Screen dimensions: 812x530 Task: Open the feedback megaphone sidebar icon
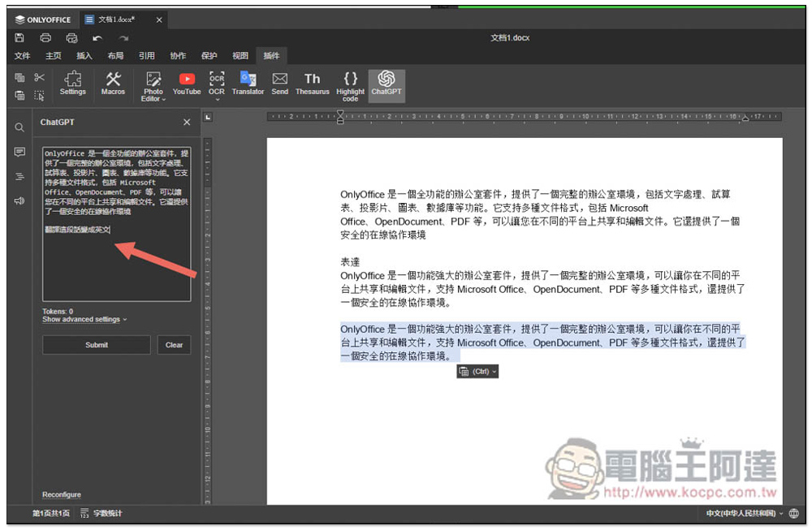19,200
